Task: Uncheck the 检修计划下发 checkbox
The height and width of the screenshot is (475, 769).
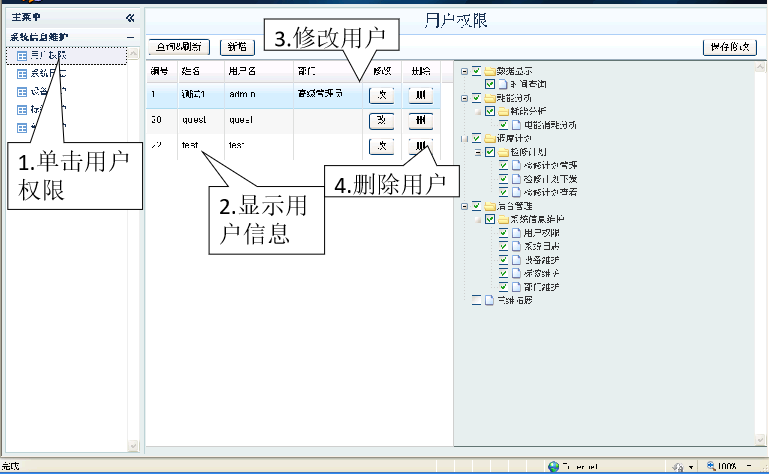Action: coord(503,179)
